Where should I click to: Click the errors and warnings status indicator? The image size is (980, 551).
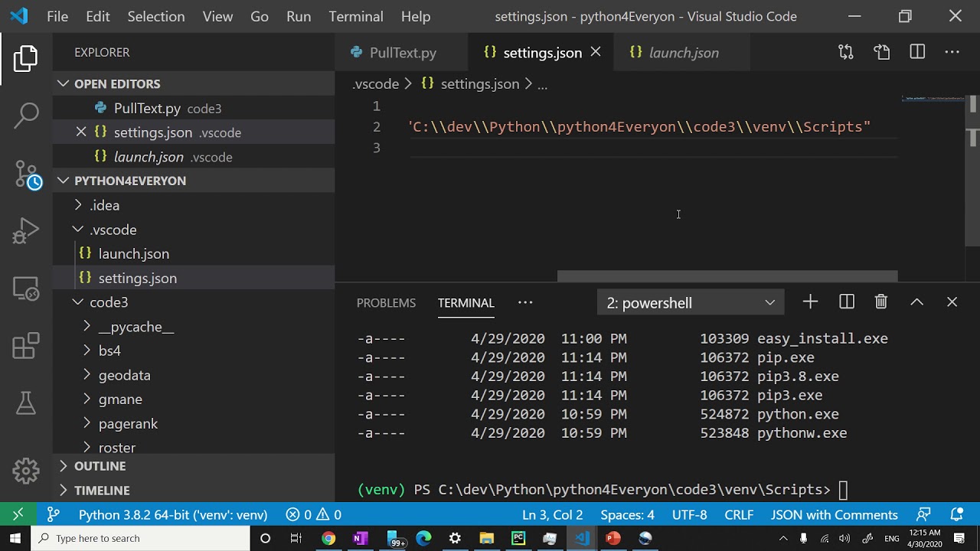click(314, 514)
